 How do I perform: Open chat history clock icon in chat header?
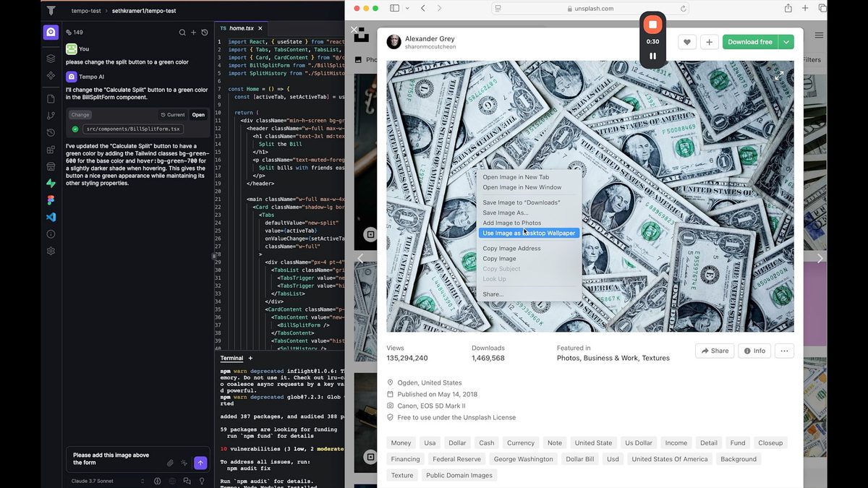click(205, 33)
